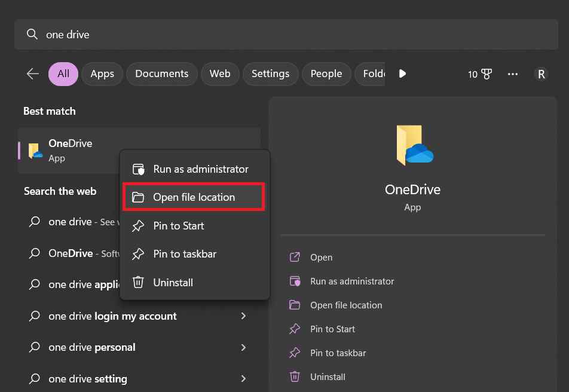569x392 pixels.
Task: Open web suggestion 'one drive personal'
Action: (x=139, y=347)
